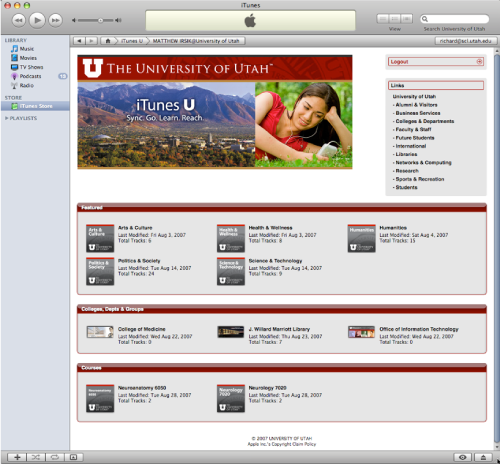500x464 pixels.
Task: Open the International link
Action: tap(411, 146)
